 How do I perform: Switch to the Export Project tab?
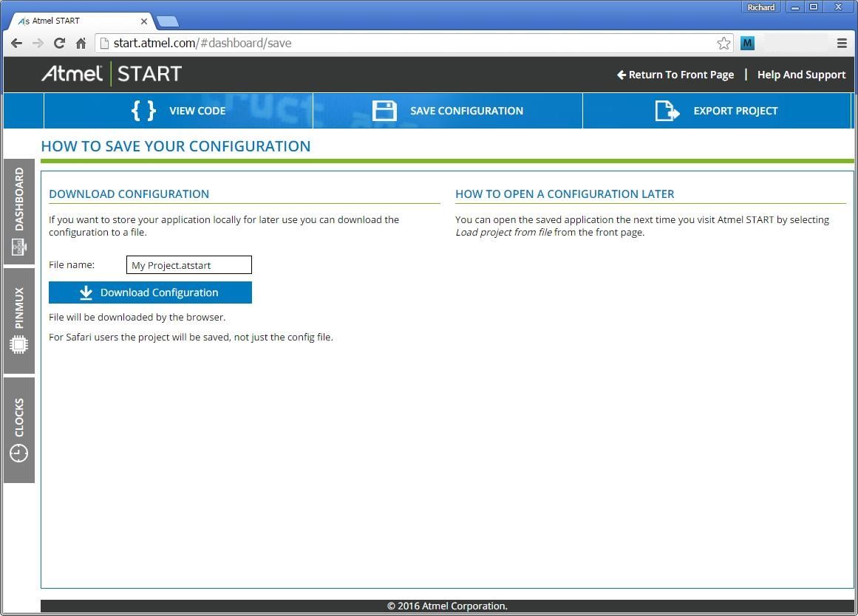click(735, 111)
